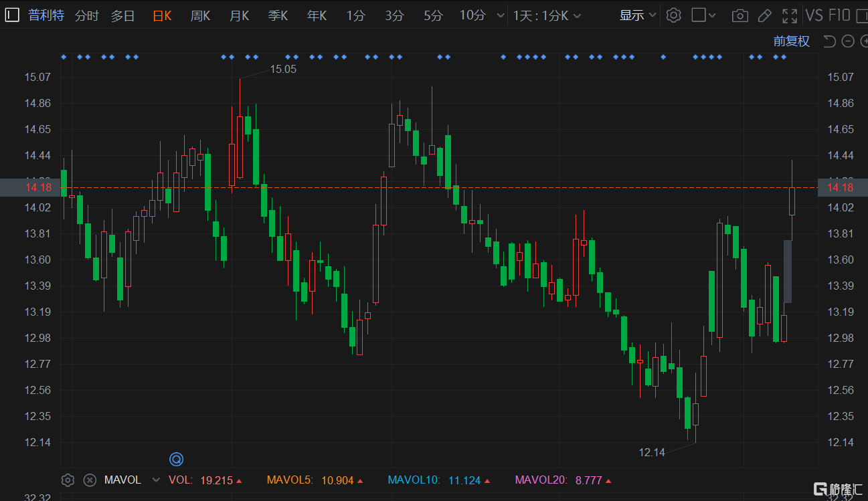
Task: Zoom out chart with minus icon
Action: (x=848, y=41)
